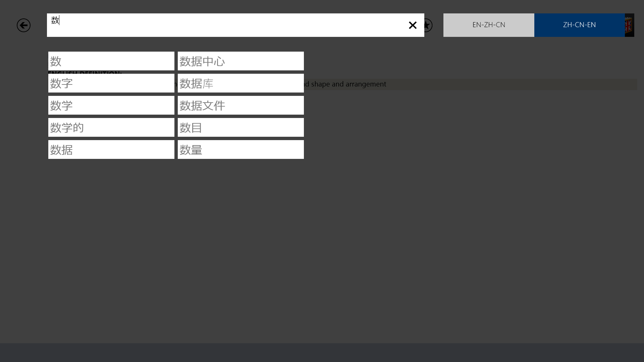The image size is (644, 362).
Task: Clear the search box with X
Action: (x=412, y=25)
